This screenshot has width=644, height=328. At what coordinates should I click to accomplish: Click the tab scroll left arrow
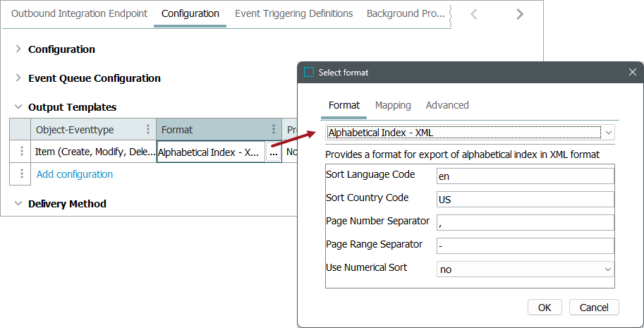pos(474,14)
